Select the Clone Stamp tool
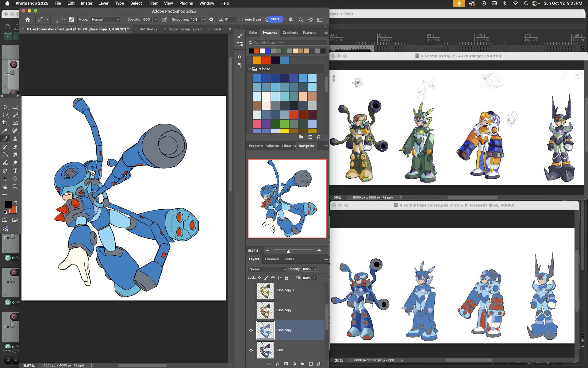The image size is (588, 368). 15,139
